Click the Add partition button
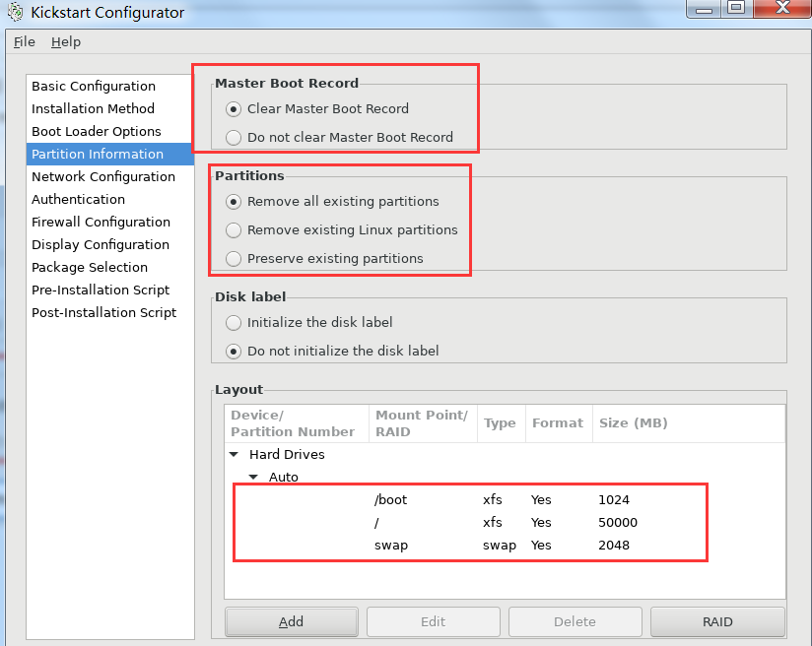Viewport: 812px width, 646px height. click(292, 621)
